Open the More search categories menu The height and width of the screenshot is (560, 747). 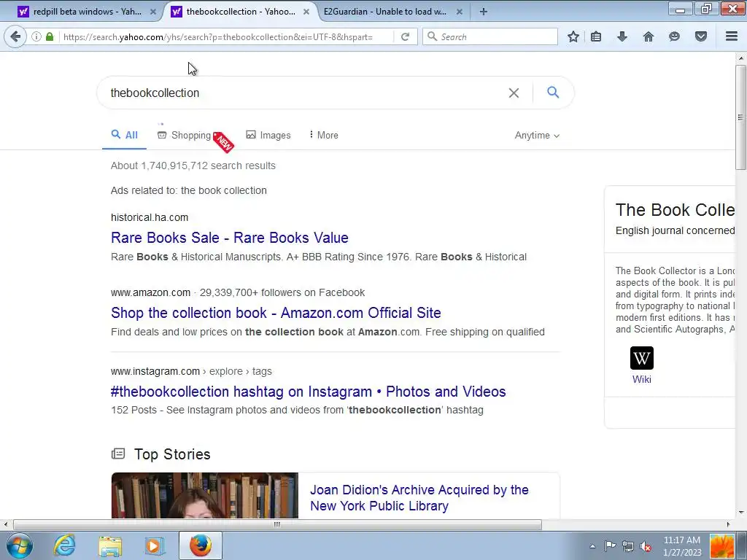click(324, 135)
